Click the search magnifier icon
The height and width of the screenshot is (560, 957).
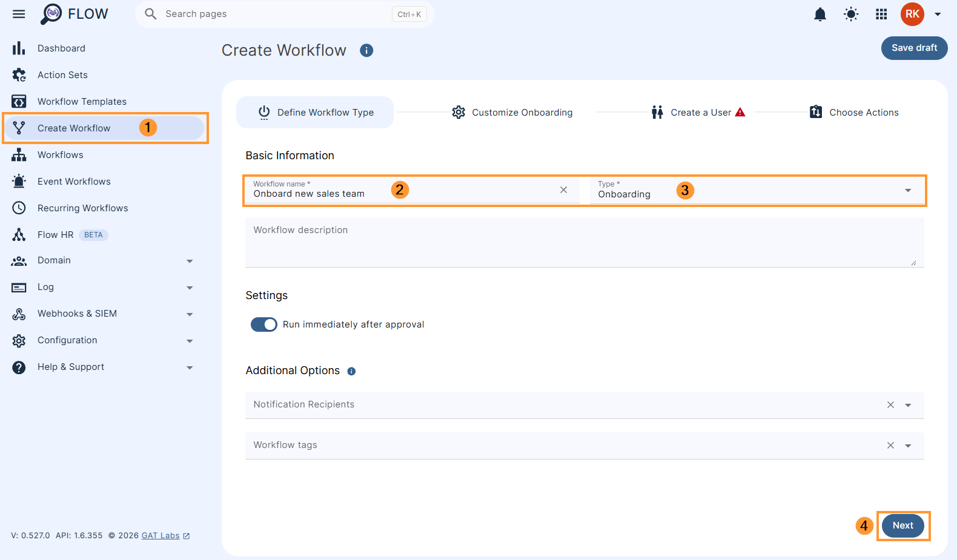150,14
